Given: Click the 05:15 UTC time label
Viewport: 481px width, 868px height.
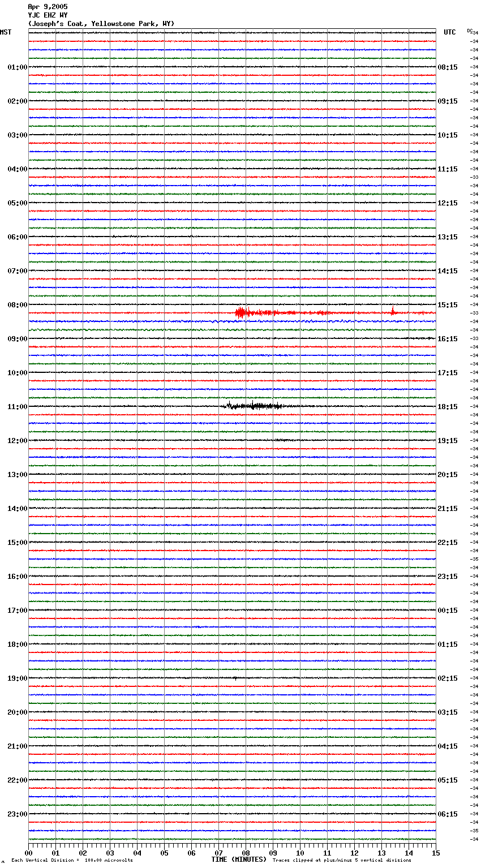Looking at the screenshot, I should point(448,780).
